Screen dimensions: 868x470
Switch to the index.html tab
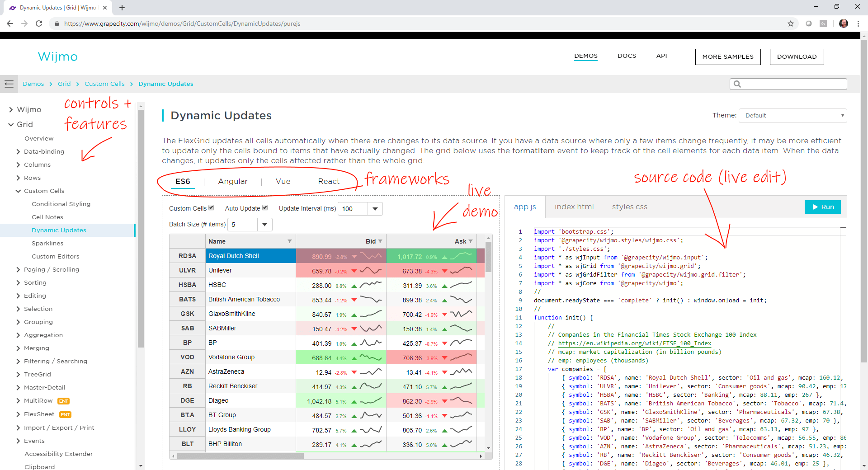click(574, 207)
